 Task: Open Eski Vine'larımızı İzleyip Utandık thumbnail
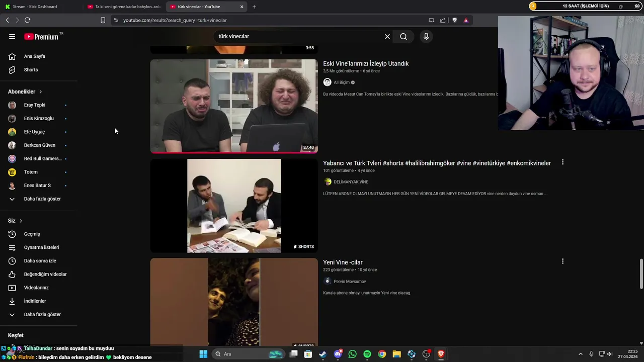[x=234, y=107]
